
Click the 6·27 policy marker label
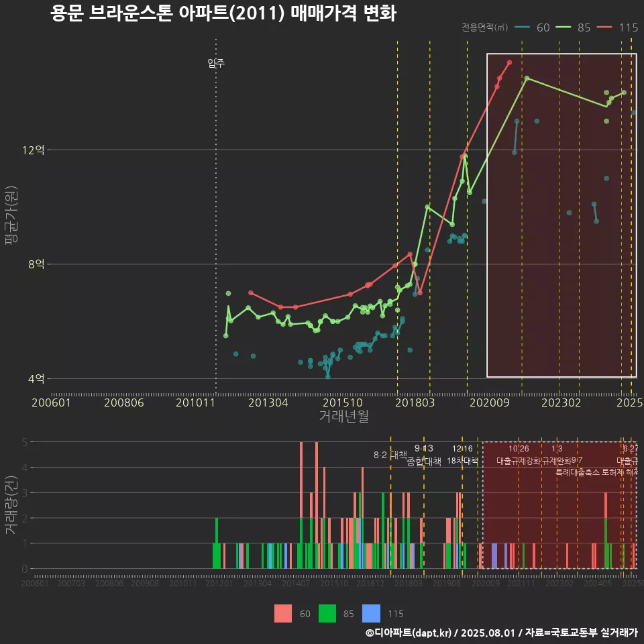(631, 449)
